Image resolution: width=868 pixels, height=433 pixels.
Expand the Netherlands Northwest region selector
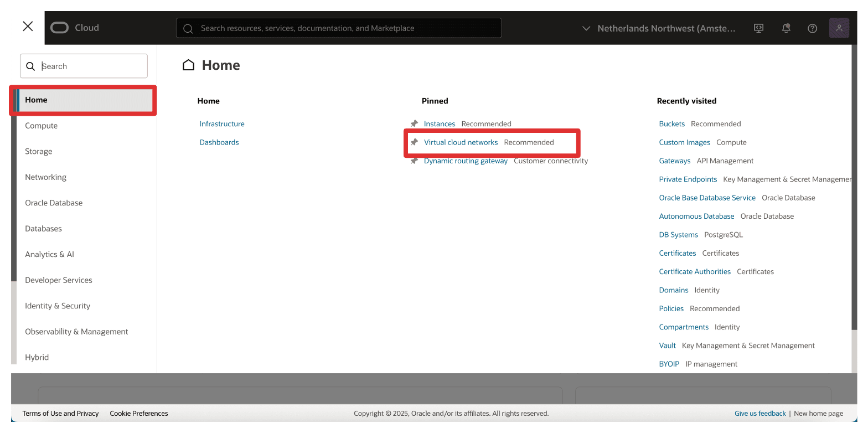pos(659,28)
